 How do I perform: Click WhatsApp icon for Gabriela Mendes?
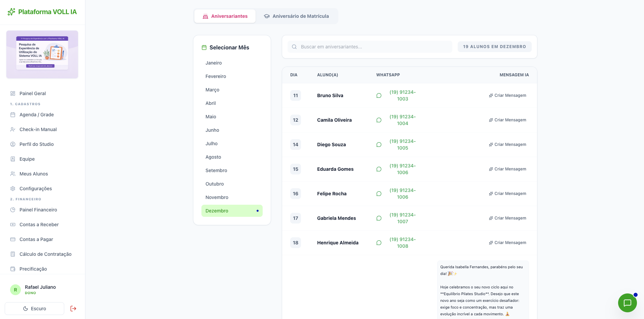tap(379, 218)
